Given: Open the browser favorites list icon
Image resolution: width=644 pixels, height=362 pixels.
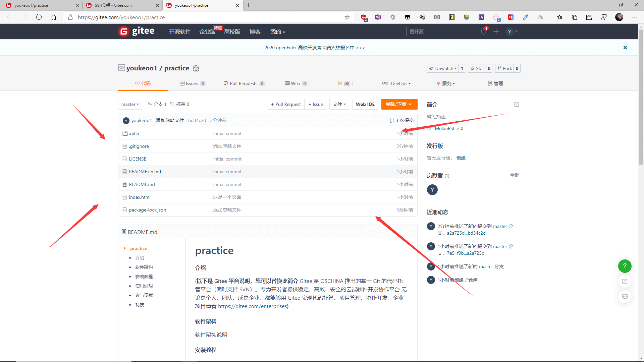Looking at the screenshot, I should (x=559, y=17).
